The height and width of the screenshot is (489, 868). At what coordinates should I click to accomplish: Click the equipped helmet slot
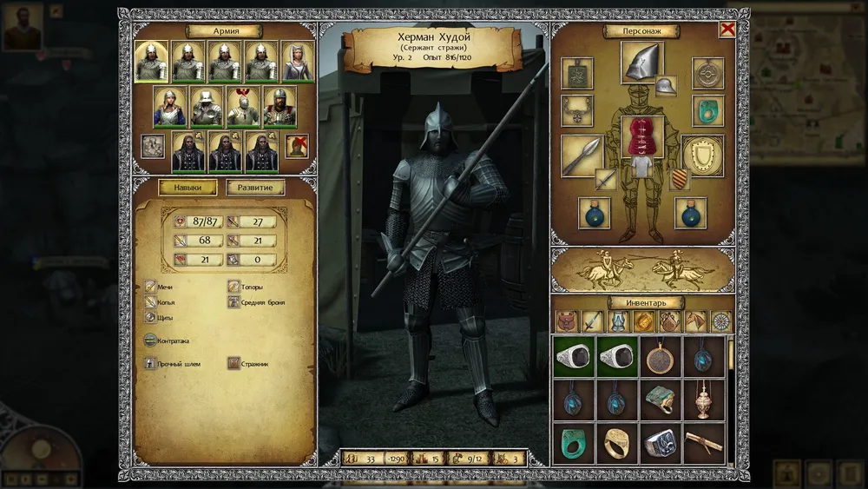click(642, 62)
